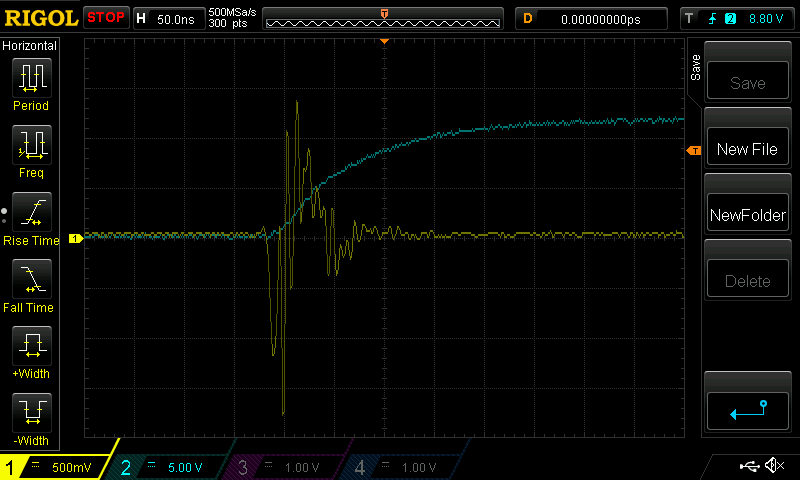This screenshot has width=800, height=480.
Task: Click the USB connection status icon
Action: (749, 465)
